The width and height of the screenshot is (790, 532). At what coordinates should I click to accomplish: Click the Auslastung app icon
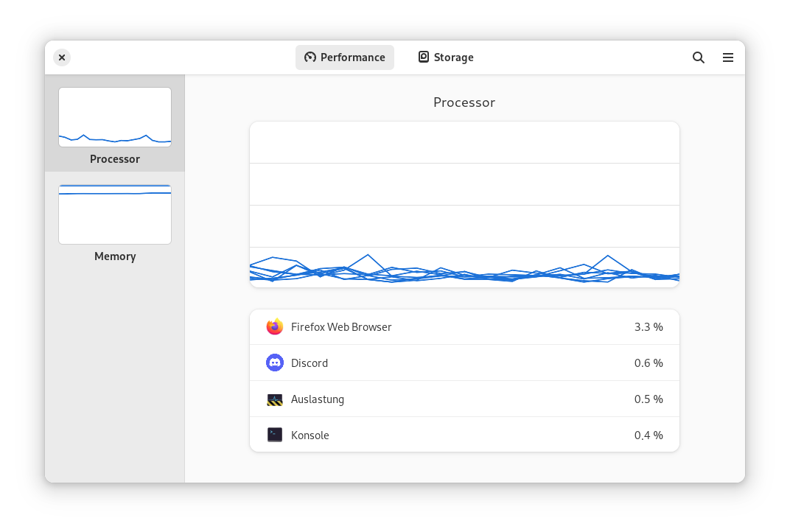pyautogui.click(x=275, y=399)
